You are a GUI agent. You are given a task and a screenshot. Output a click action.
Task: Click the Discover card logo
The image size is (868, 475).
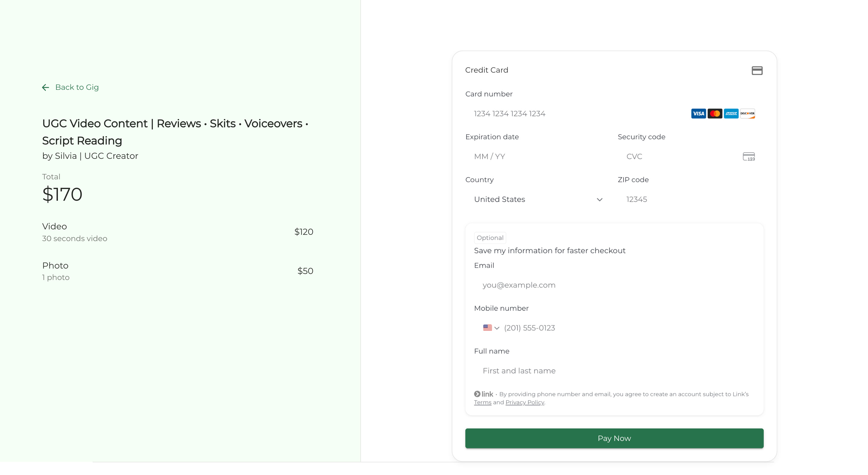click(x=747, y=114)
